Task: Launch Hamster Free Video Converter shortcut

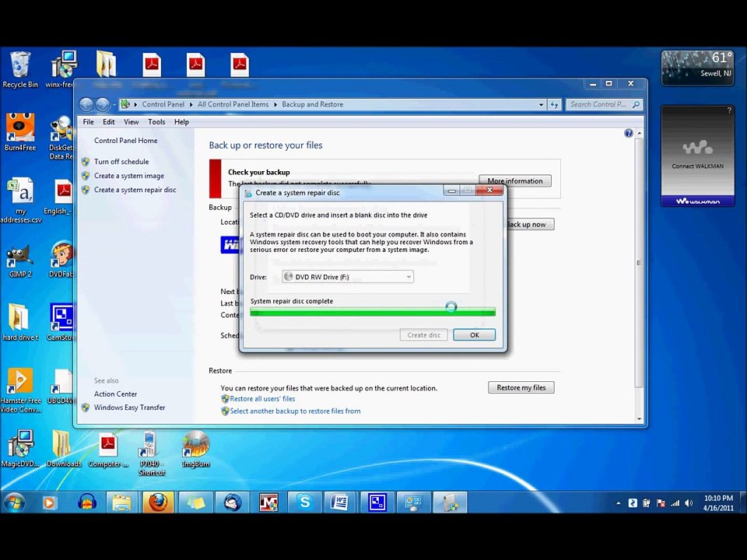Action: point(20,390)
